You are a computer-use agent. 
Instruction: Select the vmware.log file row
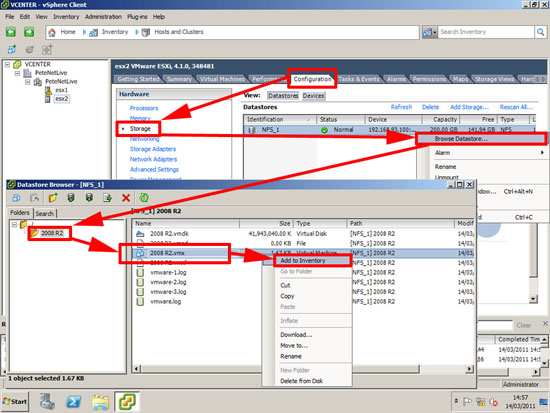(303, 302)
